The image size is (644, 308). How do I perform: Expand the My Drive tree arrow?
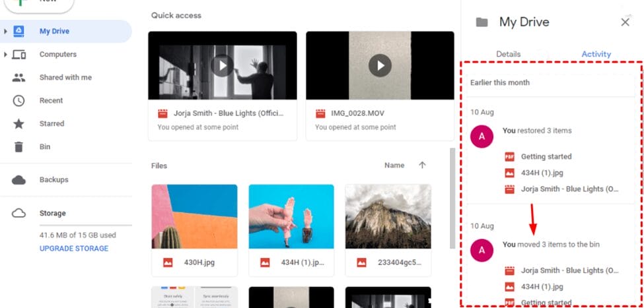pyautogui.click(x=5, y=31)
